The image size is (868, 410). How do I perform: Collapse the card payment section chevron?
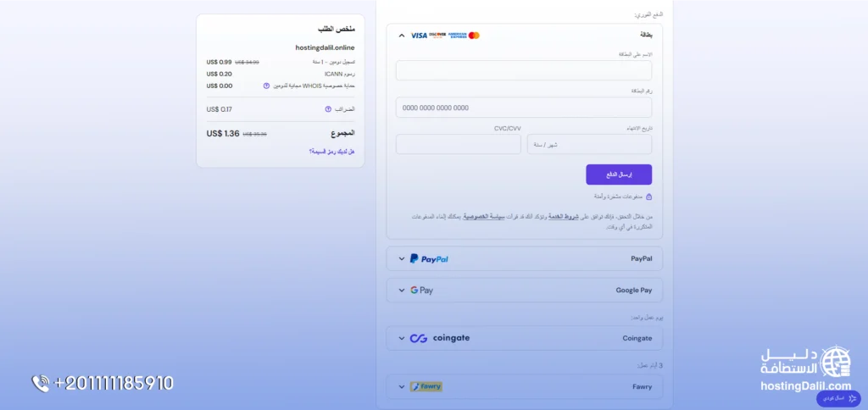click(x=402, y=36)
